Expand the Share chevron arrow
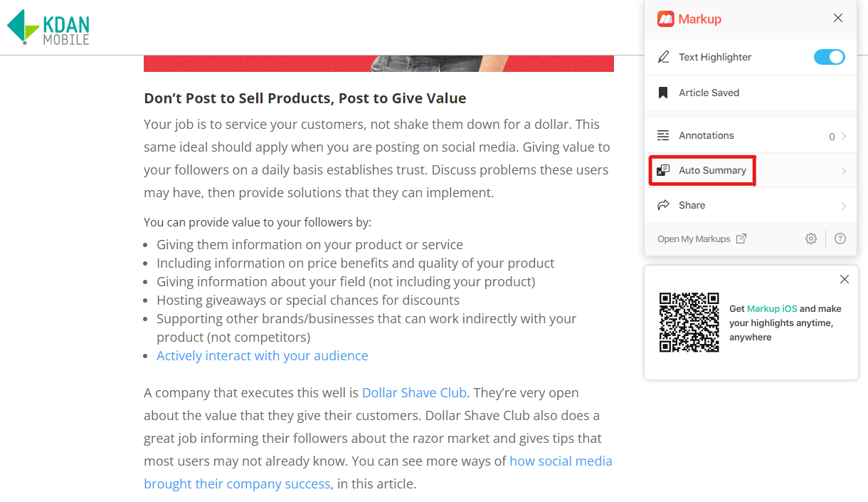The image size is (868, 502). pyautogui.click(x=844, y=206)
